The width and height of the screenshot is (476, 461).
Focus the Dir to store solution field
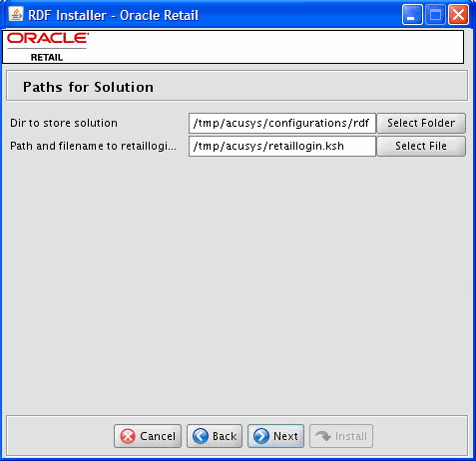click(282, 123)
